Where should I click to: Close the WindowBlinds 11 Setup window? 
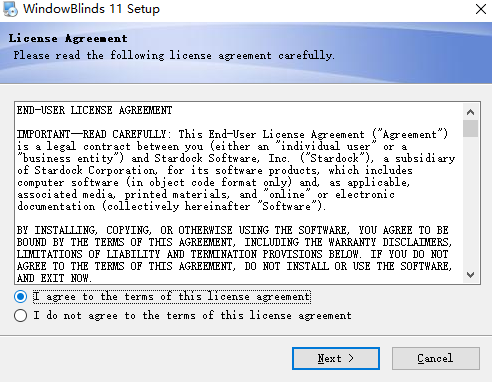tap(481, 9)
